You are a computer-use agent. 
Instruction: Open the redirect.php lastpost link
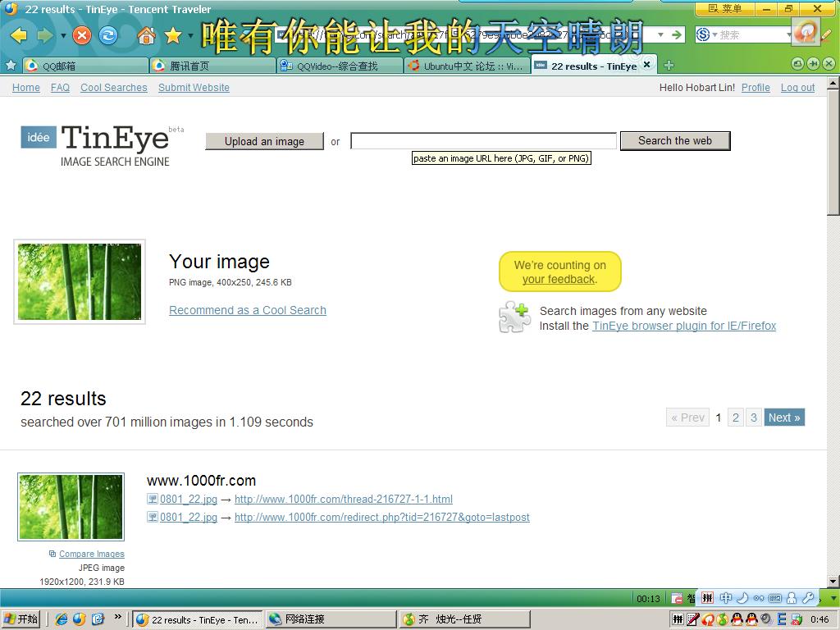(x=382, y=517)
